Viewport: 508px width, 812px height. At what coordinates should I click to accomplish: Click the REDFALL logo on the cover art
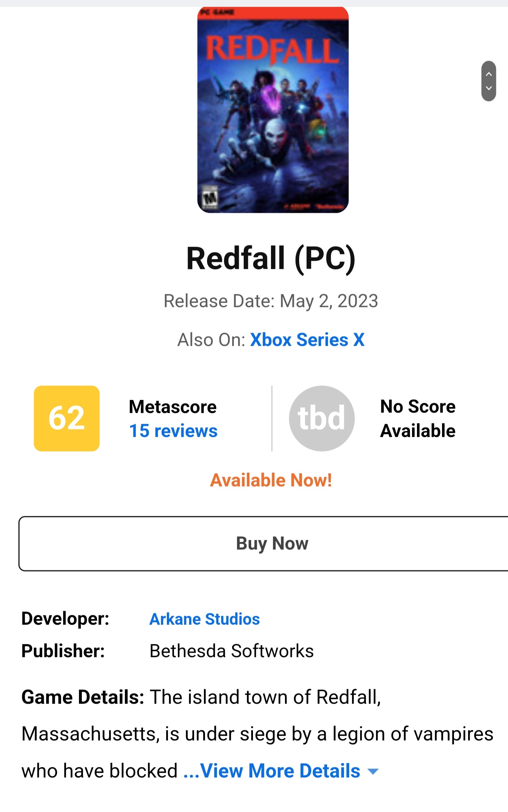coord(272,50)
